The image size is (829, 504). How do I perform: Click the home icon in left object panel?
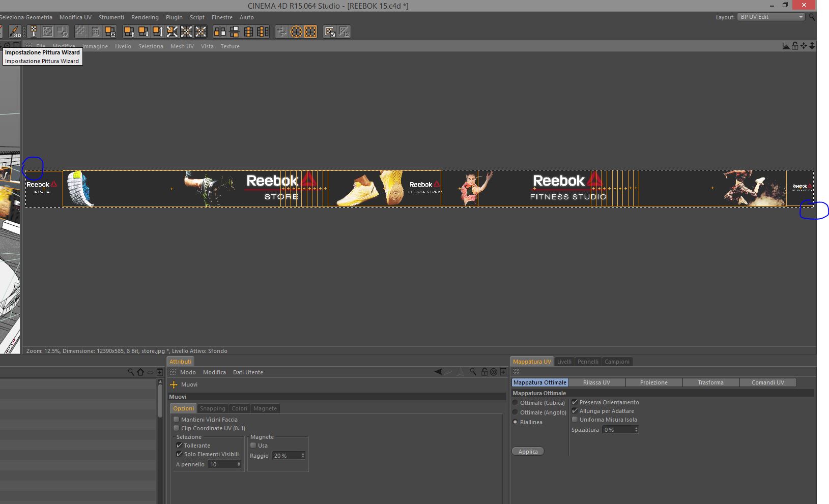(x=140, y=372)
